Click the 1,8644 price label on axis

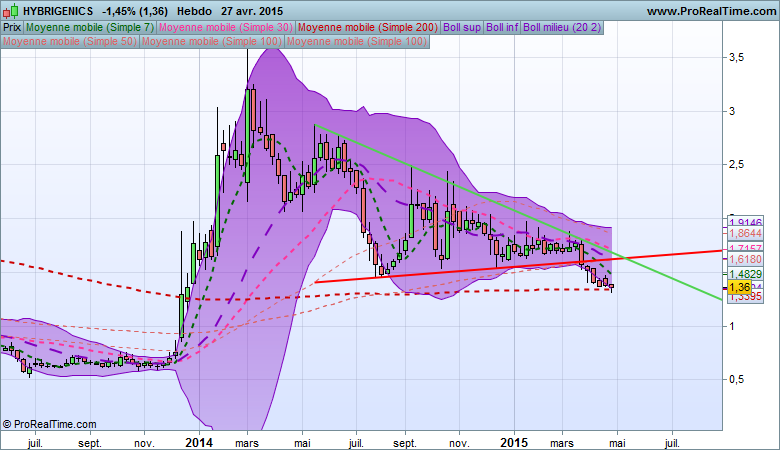(x=745, y=232)
